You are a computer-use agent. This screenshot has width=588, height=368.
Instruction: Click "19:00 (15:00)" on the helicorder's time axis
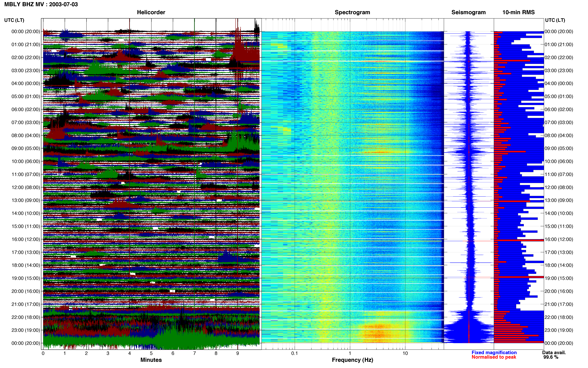(x=26, y=278)
